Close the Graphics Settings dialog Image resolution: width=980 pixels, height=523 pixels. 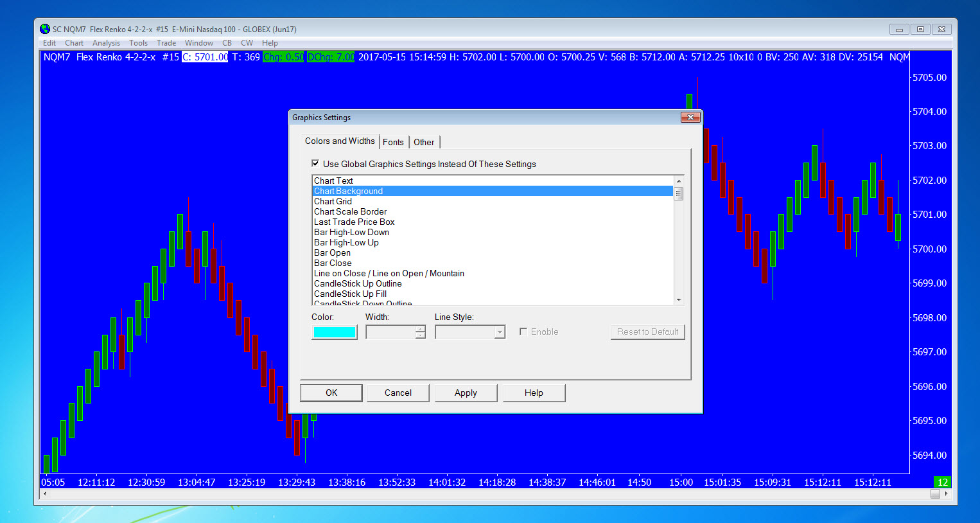pos(690,117)
